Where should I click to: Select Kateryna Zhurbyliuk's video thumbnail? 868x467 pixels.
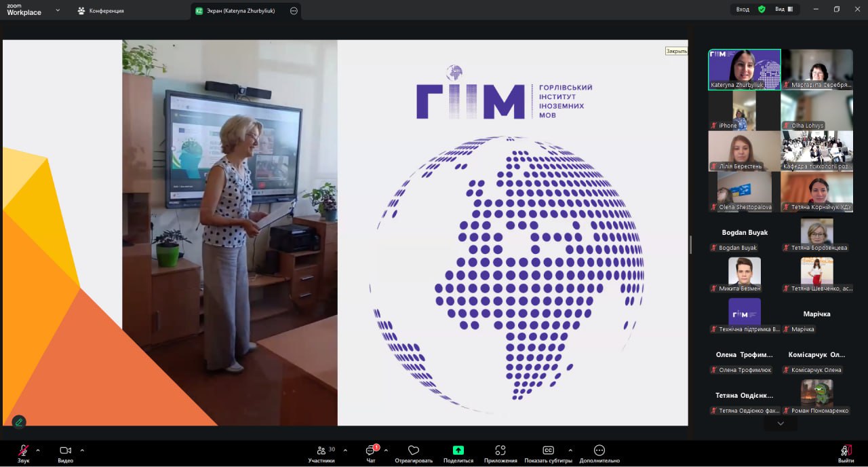pyautogui.click(x=744, y=69)
